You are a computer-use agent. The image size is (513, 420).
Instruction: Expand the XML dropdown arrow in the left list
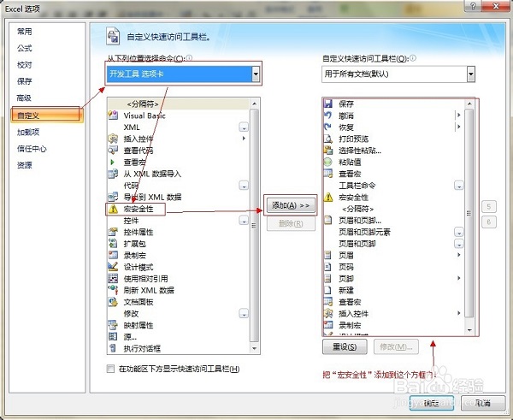(x=243, y=127)
